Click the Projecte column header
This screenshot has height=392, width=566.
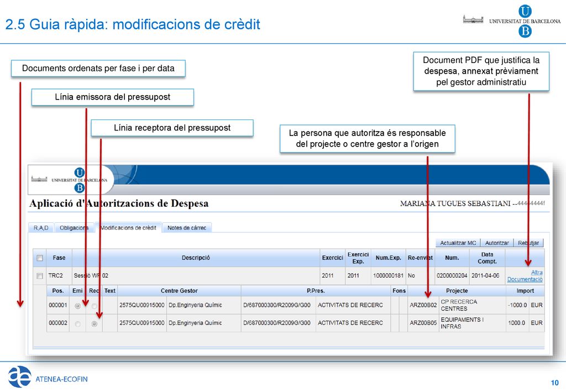coord(457,291)
